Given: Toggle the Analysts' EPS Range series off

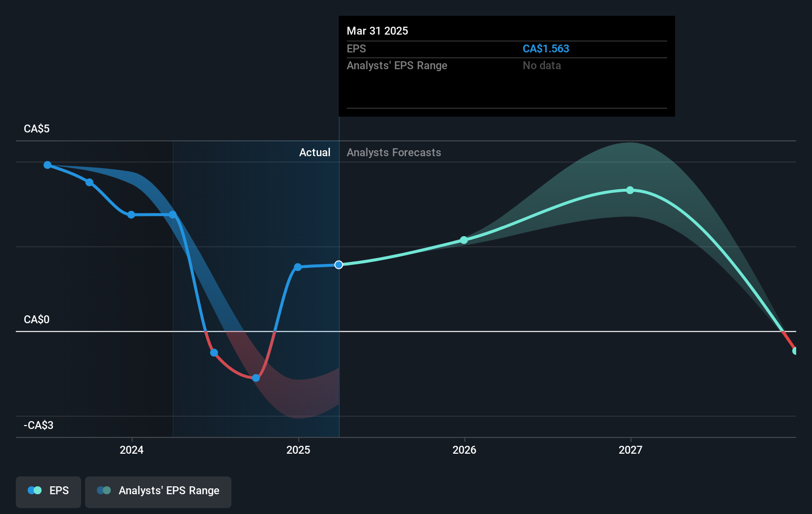Looking at the screenshot, I should (158, 492).
